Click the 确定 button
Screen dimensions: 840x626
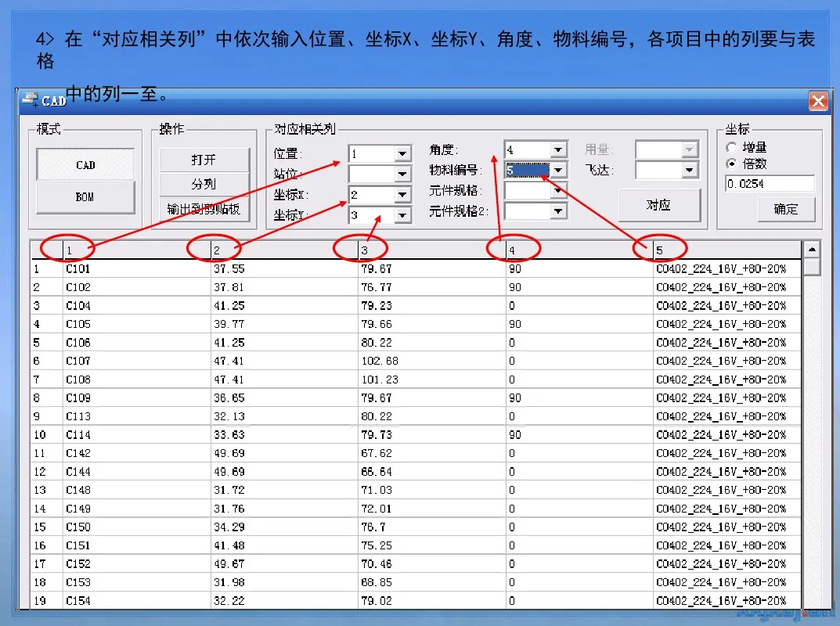click(786, 210)
